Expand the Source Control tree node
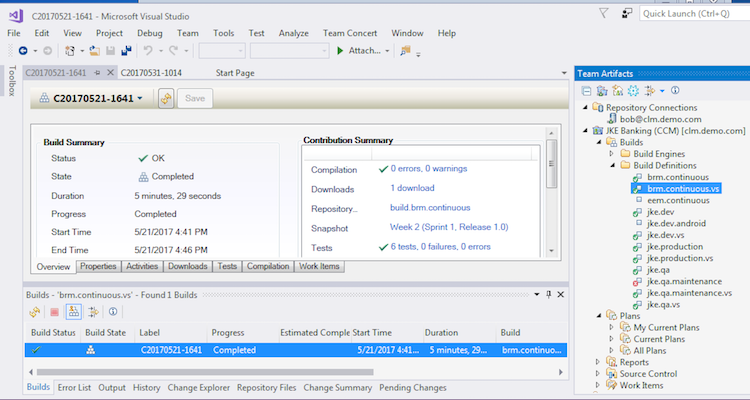750x400 pixels. (598, 374)
